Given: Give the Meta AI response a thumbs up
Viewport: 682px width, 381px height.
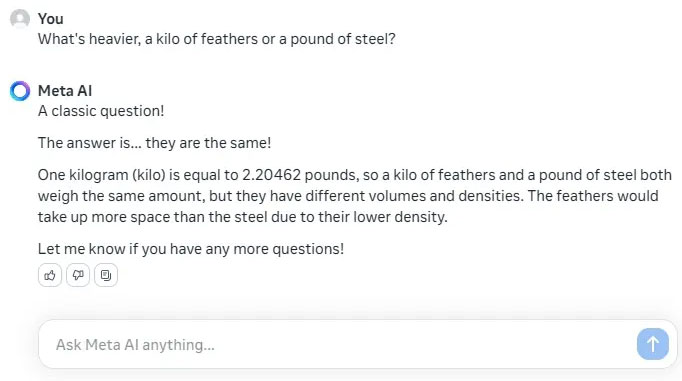Looking at the screenshot, I should tap(50, 275).
